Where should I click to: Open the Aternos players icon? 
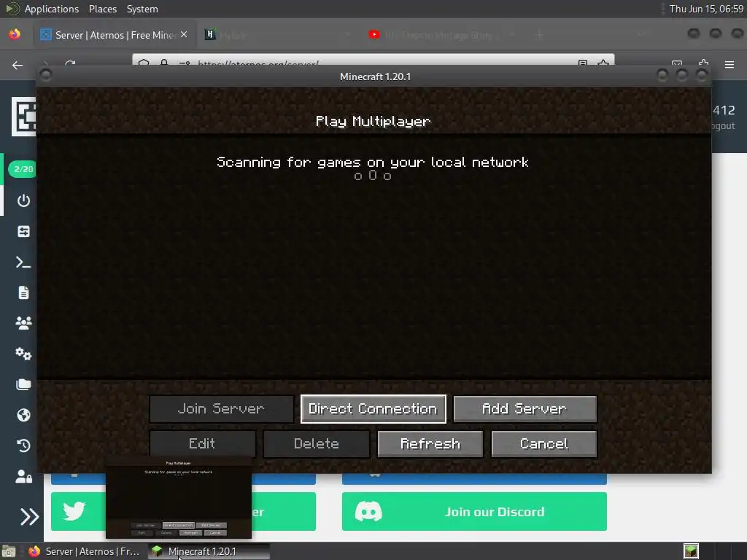tap(23, 323)
